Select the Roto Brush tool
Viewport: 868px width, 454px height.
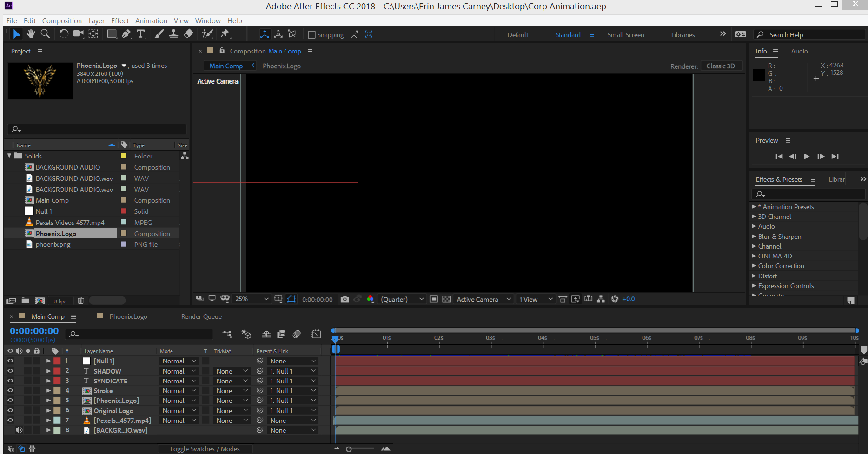pos(207,34)
